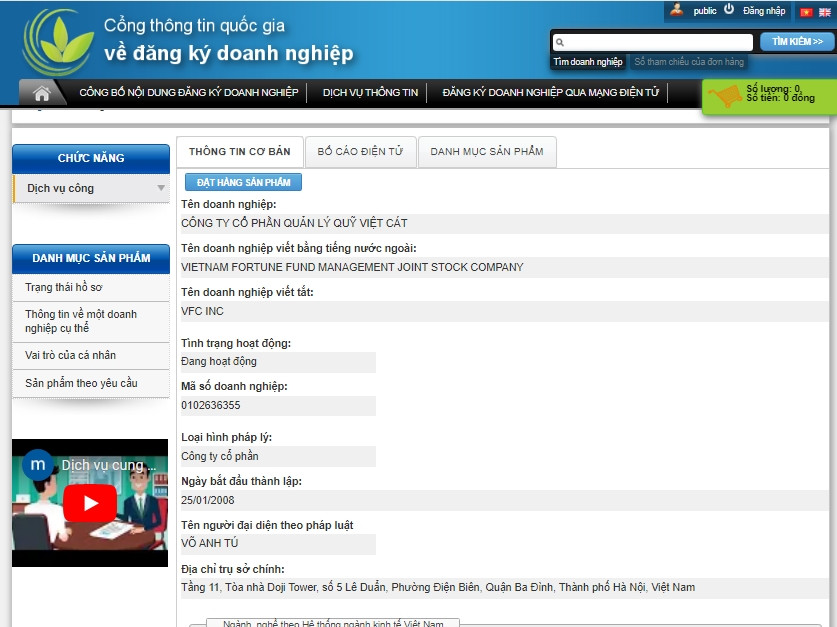Image resolution: width=837 pixels, height=627 pixels.
Task: Click the power icon beside Đăng nhập
Action: tap(729, 10)
